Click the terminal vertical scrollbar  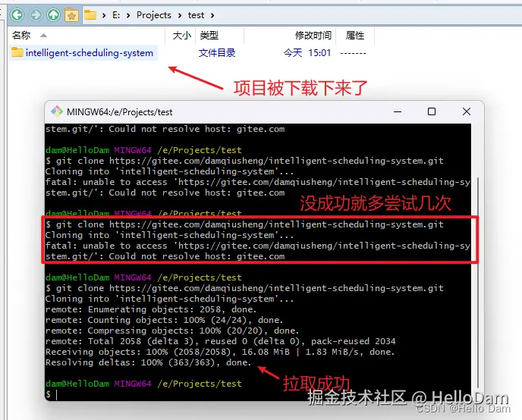coord(478,283)
